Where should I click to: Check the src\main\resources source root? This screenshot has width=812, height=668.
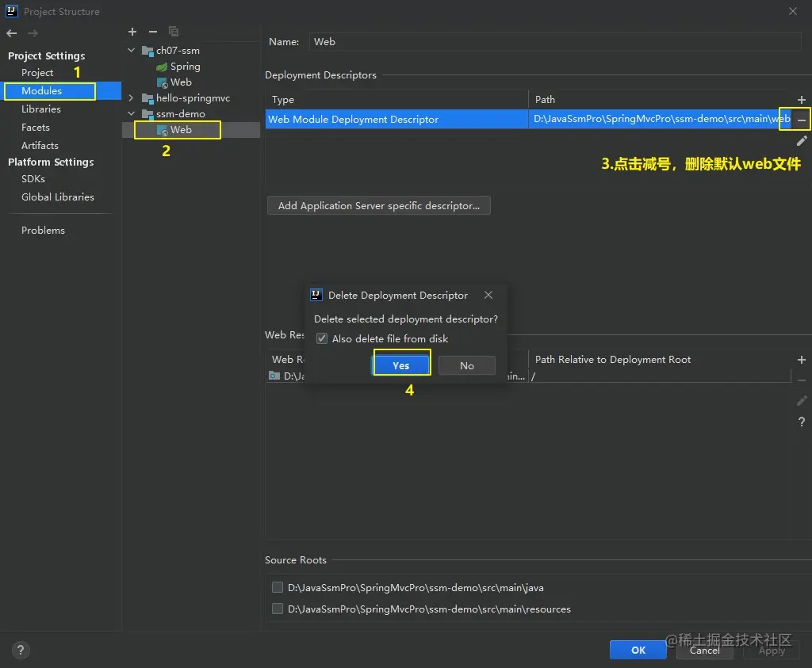click(278, 609)
